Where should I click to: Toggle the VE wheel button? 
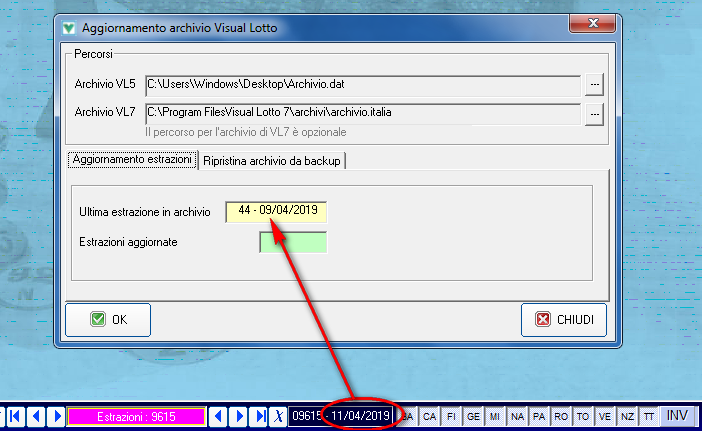(604, 417)
